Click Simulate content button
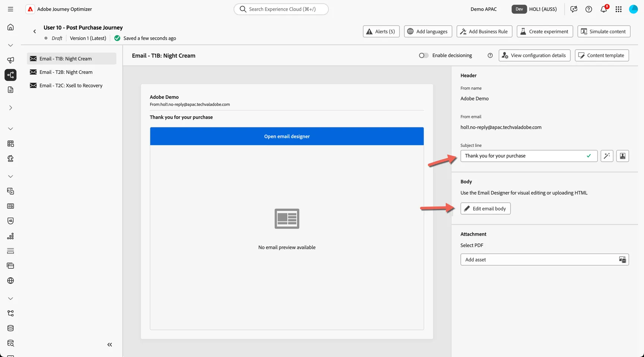This screenshot has width=644, height=357. click(604, 31)
